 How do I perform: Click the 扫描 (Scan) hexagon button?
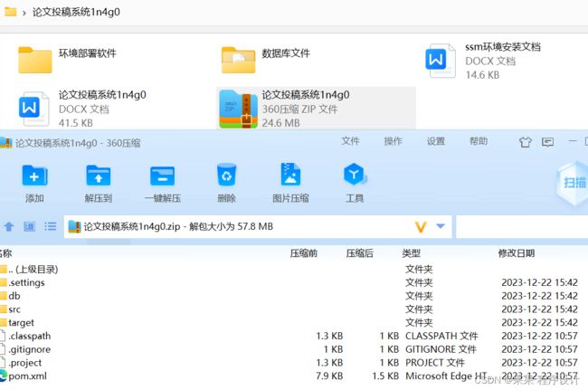click(574, 183)
